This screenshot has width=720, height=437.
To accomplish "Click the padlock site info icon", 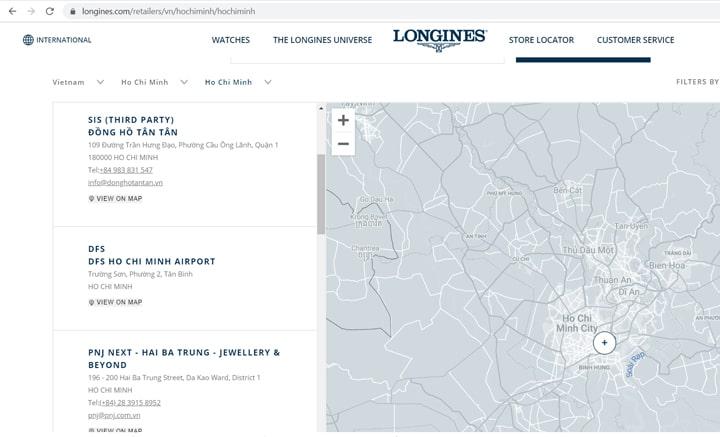I will point(73,11).
